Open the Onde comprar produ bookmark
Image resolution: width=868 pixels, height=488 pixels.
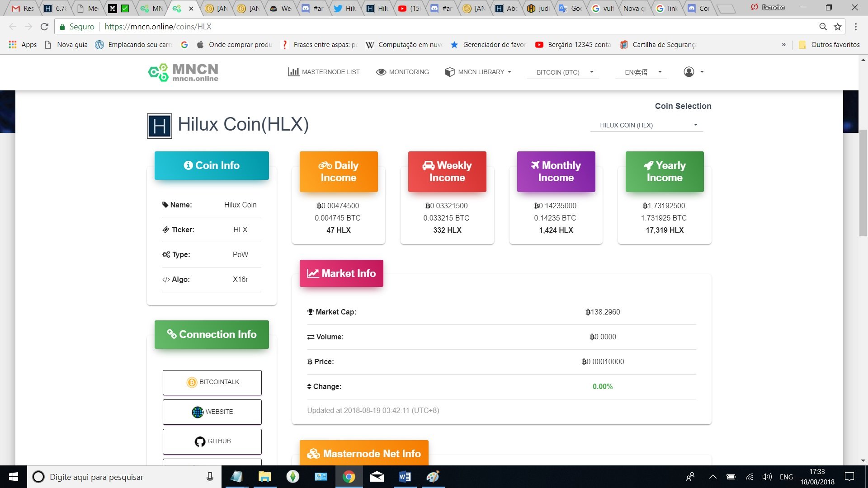coord(235,44)
